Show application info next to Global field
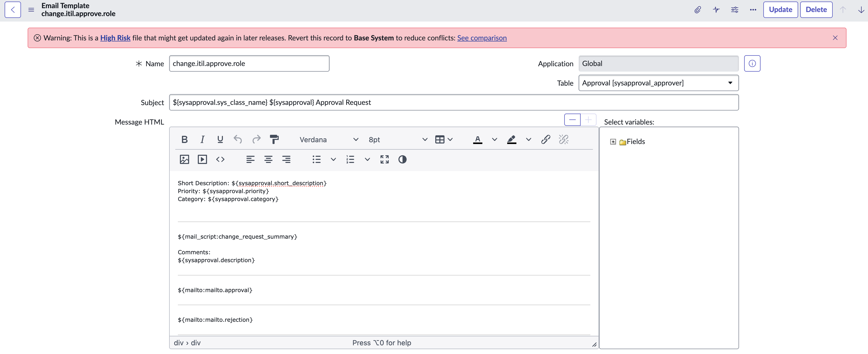868x354 pixels. click(x=752, y=63)
